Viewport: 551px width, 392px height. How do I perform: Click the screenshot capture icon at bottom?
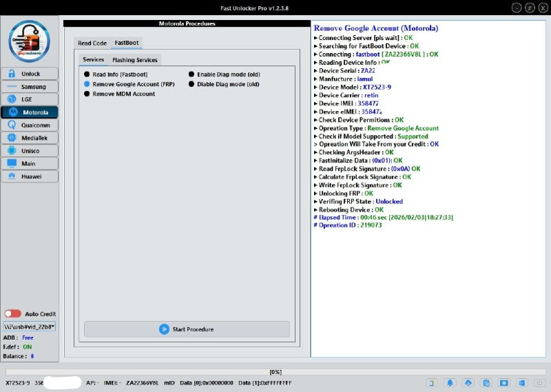(503, 382)
